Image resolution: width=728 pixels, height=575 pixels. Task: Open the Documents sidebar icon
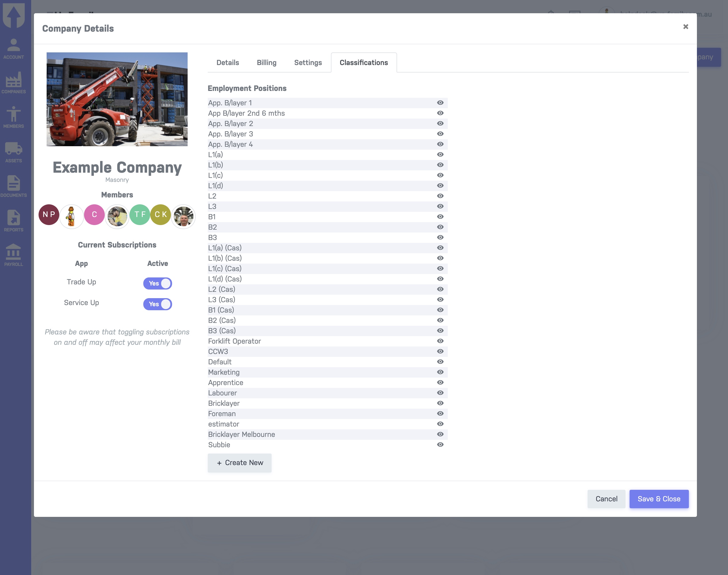point(14,186)
